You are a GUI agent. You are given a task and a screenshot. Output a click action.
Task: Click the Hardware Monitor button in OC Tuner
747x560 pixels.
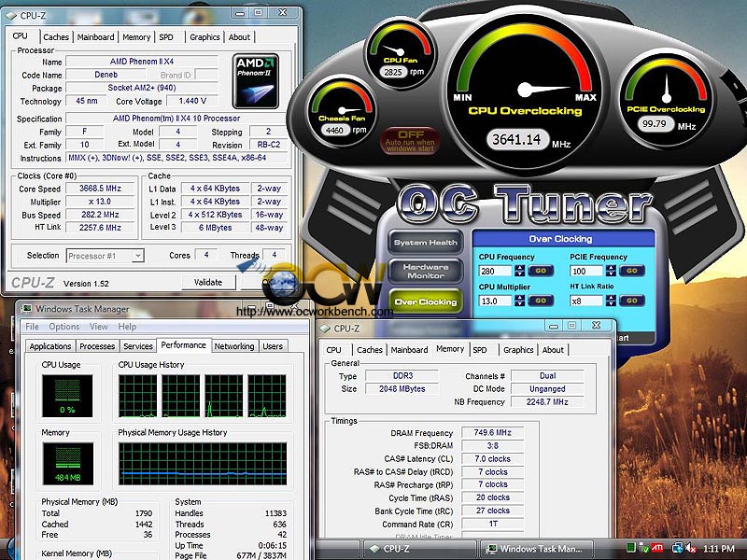pos(426,272)
